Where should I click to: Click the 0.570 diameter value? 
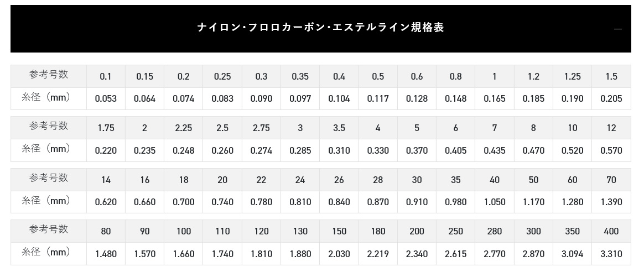(611, 150)
